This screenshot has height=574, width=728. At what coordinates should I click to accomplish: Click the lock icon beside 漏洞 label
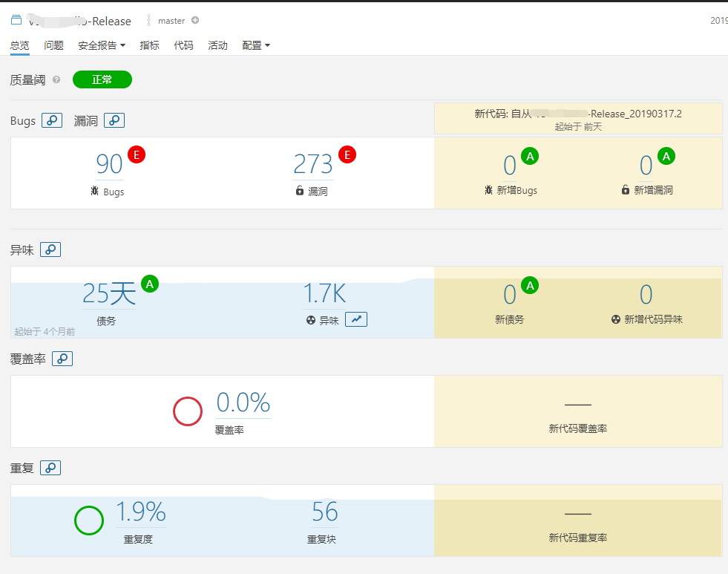tap(300, 190)
